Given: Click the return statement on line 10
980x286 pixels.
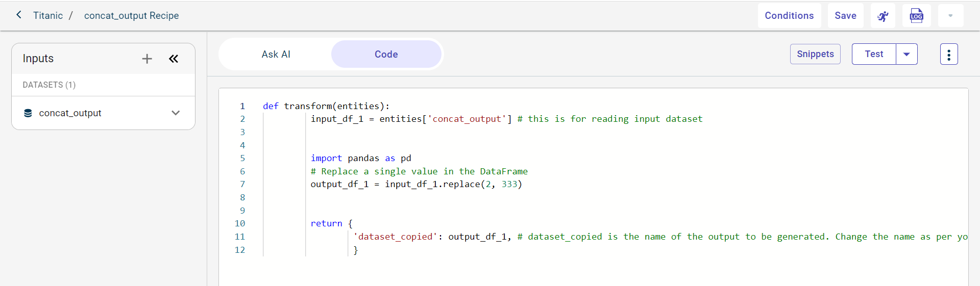Looking at the screenshot, I should [x=326, y=223].
